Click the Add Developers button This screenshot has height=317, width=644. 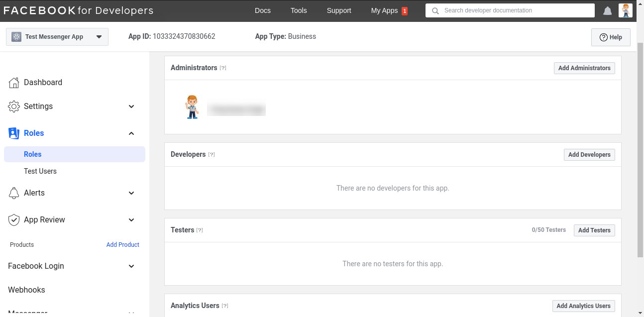click(589, 155)
